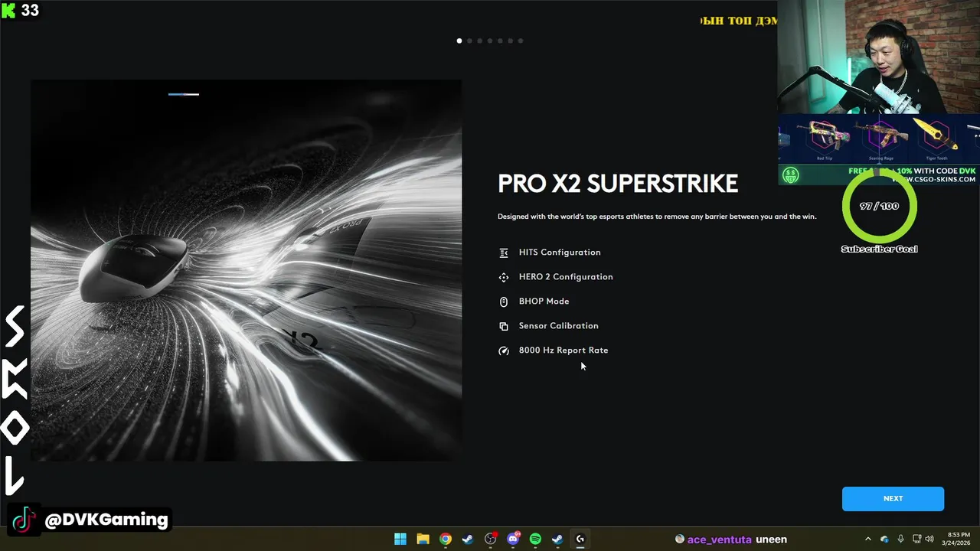Viewport: 980px width, 551px height.
Task: Open Spotify from the taskbar
Action: pyautogui.click(x=535, y=539)
